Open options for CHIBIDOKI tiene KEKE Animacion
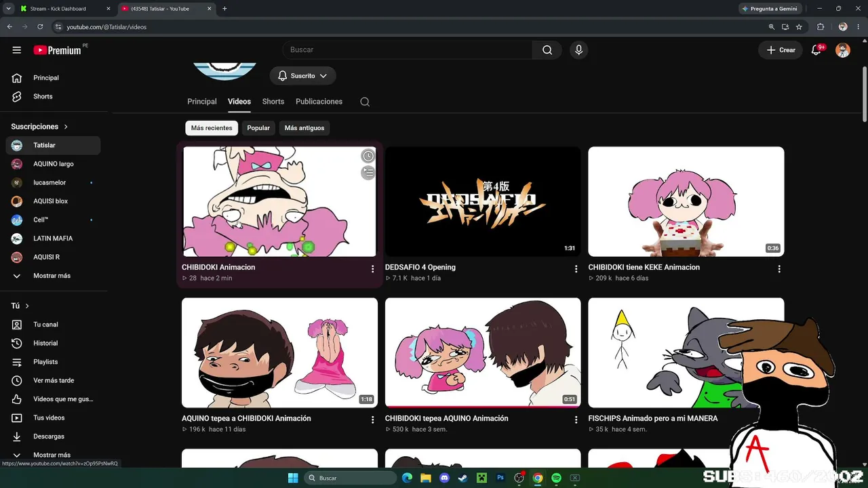Screen dimensions: 868x488 [779, 269]
